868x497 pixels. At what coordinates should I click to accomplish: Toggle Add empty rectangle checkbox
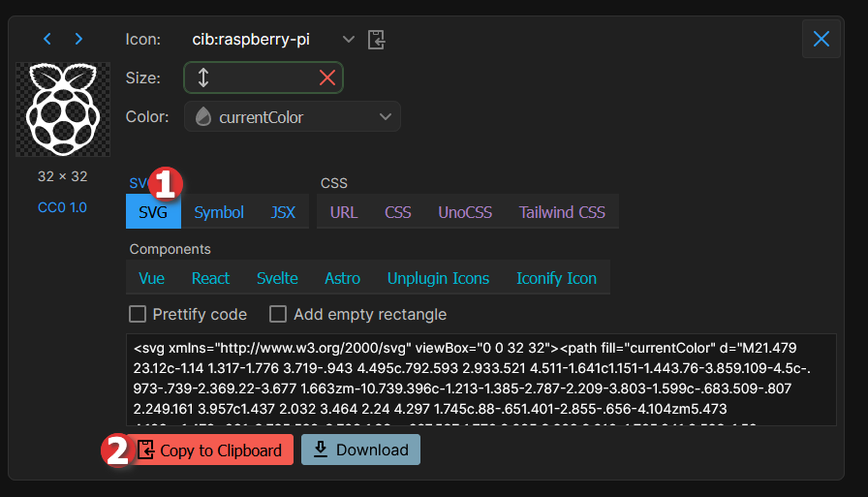tap(278, 314)
